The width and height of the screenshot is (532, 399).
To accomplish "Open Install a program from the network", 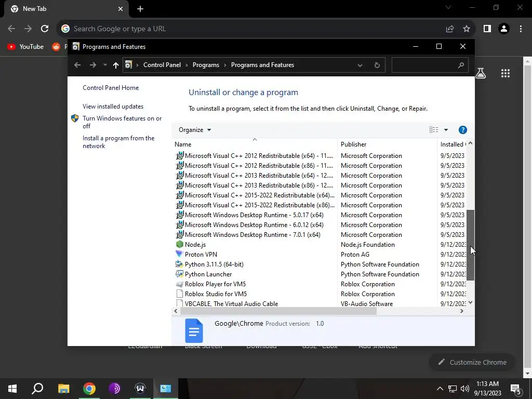I will pos(118,142).
